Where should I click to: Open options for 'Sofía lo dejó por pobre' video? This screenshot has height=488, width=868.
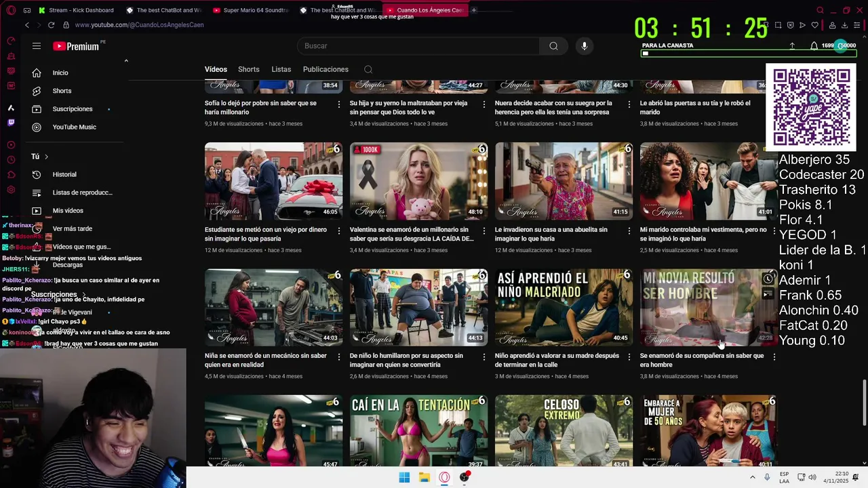click(x=339, y=104)
